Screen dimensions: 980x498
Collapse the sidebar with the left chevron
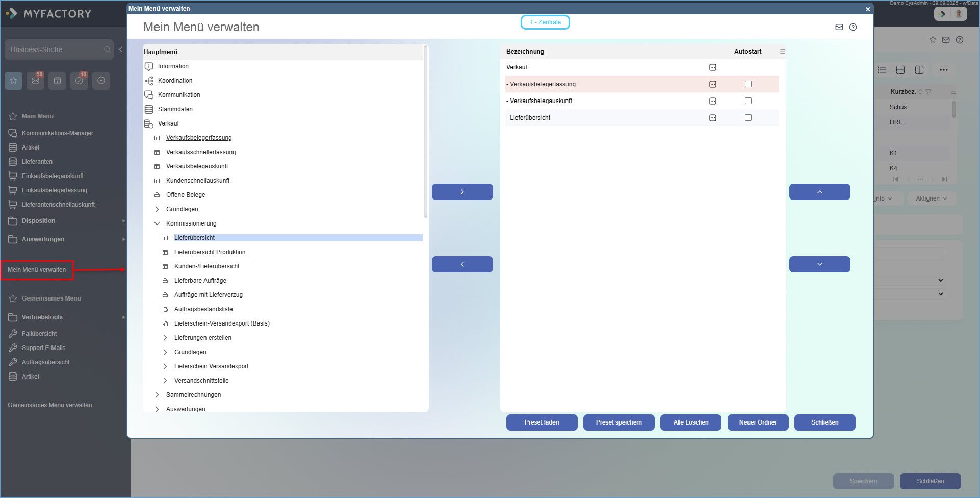coord(121,49)
